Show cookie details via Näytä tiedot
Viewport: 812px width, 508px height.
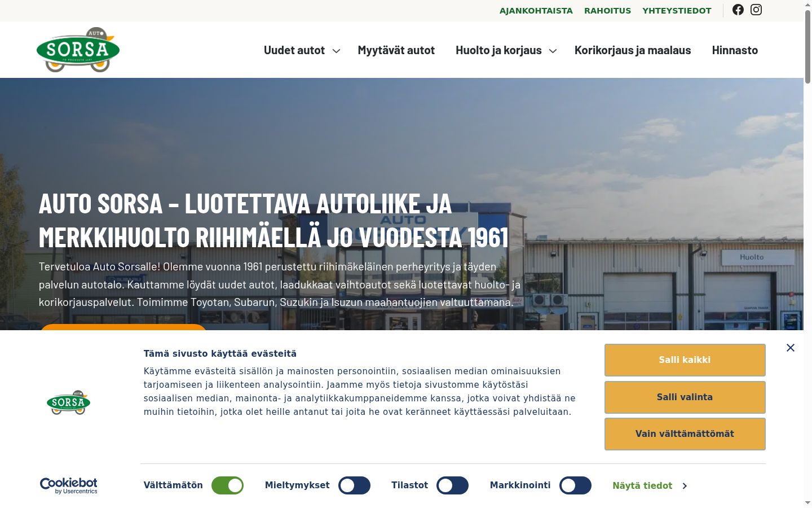click(x=650, y=486)
